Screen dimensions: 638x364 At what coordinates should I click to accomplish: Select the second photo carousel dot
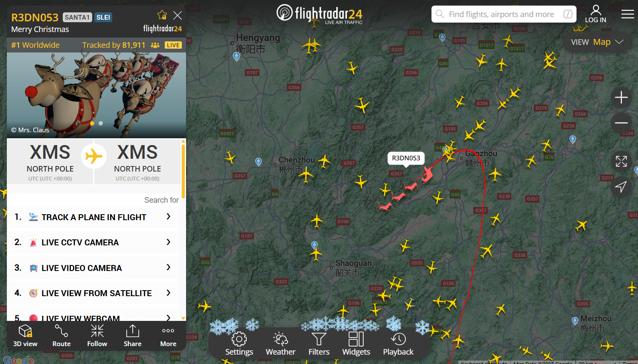click(101, 123)
